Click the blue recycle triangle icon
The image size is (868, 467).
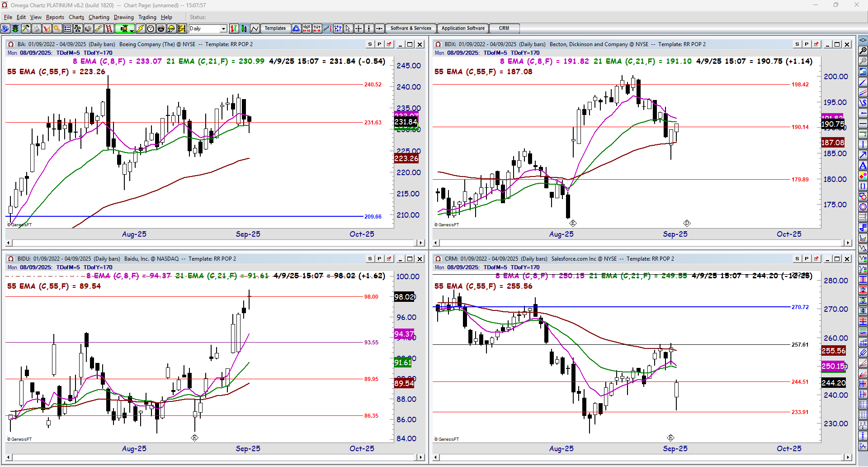[296, 29]
